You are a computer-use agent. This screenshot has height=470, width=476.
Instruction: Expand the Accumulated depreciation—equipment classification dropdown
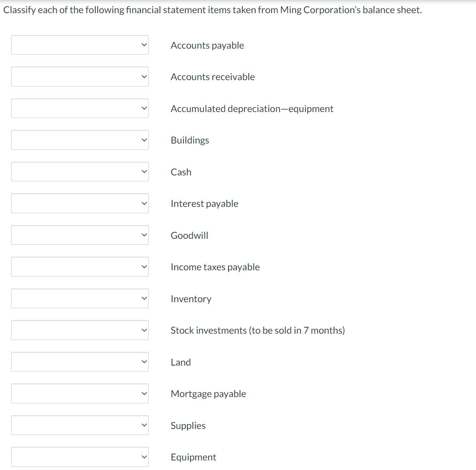coord(79,108)
